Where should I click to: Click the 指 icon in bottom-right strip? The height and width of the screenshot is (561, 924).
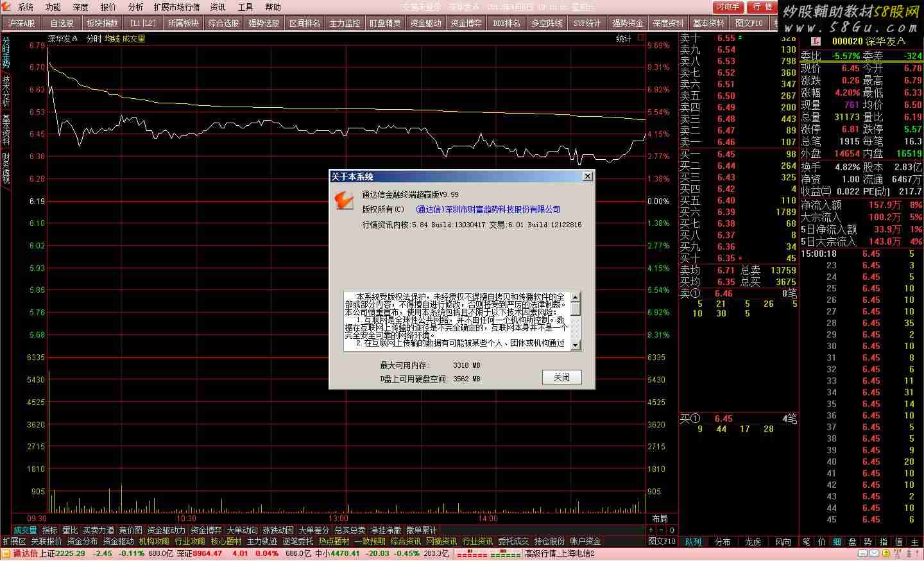click(884, 542)
